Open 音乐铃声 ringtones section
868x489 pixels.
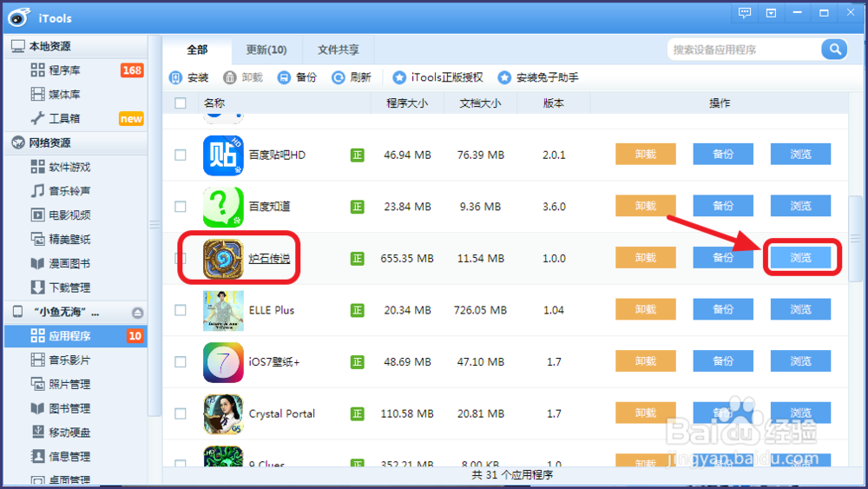point(76,191)
